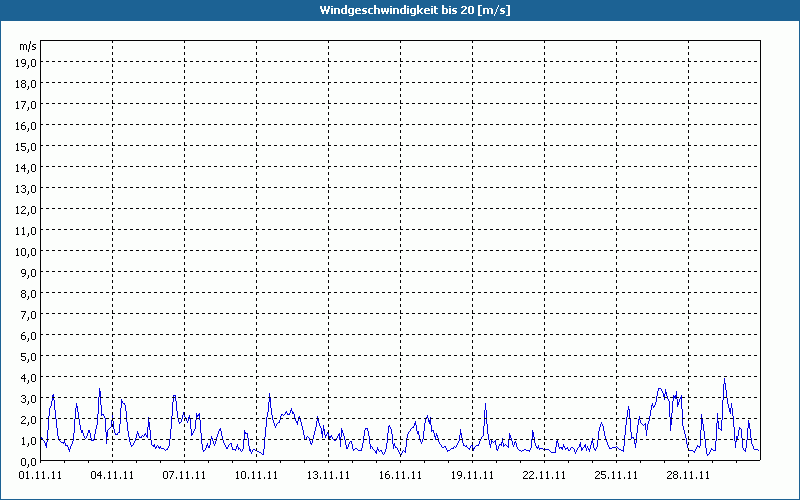Click the 22.11.11 date label
The image size is (800, 500).
point(544,476)
